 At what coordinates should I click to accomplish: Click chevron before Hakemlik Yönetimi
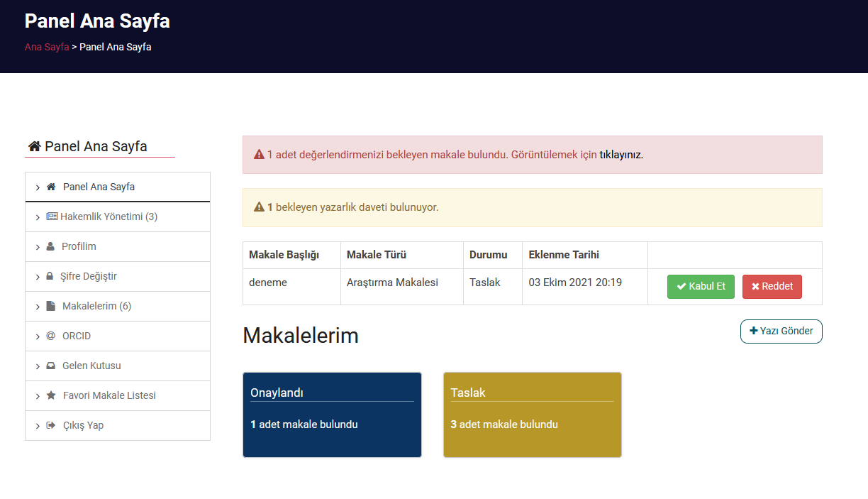point(38,217)
